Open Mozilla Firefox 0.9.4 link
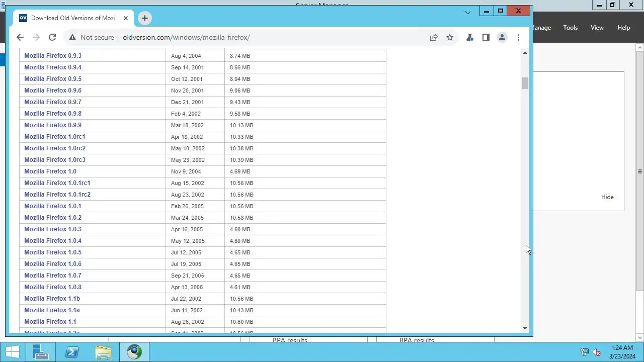 [53, 67]
